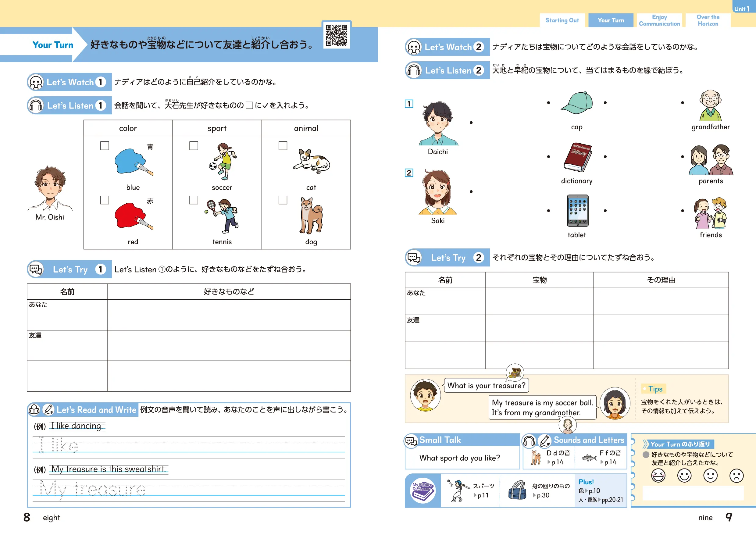Viewport: 756px width, 535px height.
Task: Select the frowning face emoji in the reflection box
Action: pyautogui.click(x=736, y=476)
